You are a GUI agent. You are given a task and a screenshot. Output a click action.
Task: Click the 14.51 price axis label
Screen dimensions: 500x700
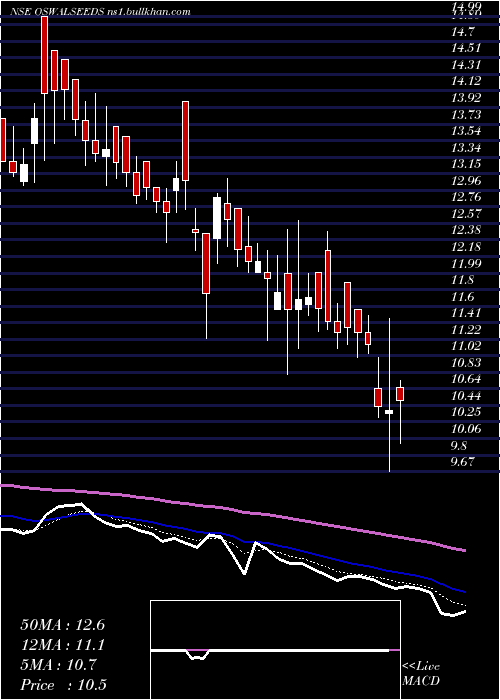tap(465, 48)
